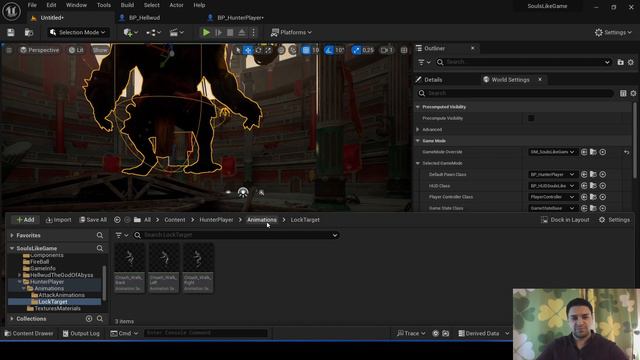Image resolution: width=640 pixels, height=360 pixels.
Task: Toggle the Precompute Visibility checkbox
Action: (x=531, y=118)
